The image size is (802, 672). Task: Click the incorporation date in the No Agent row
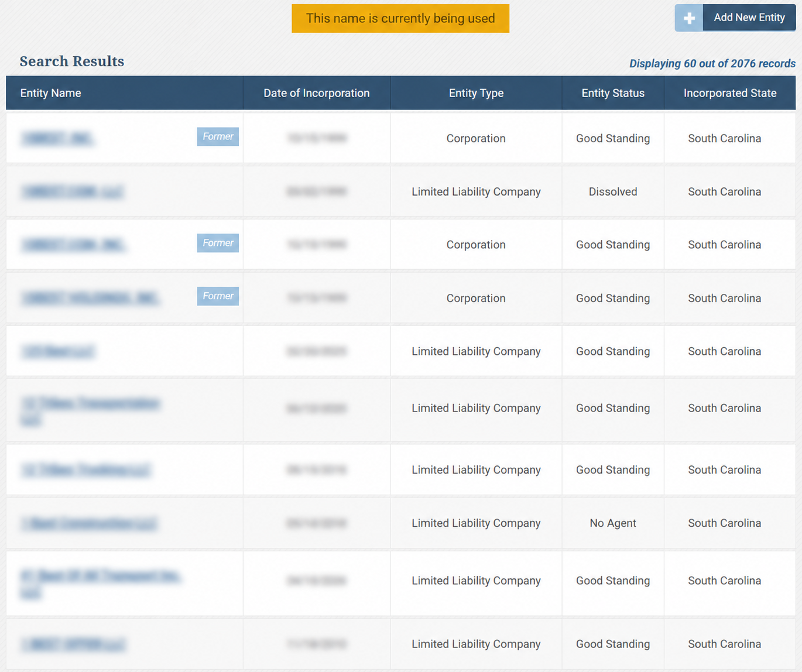pos(317,523)
